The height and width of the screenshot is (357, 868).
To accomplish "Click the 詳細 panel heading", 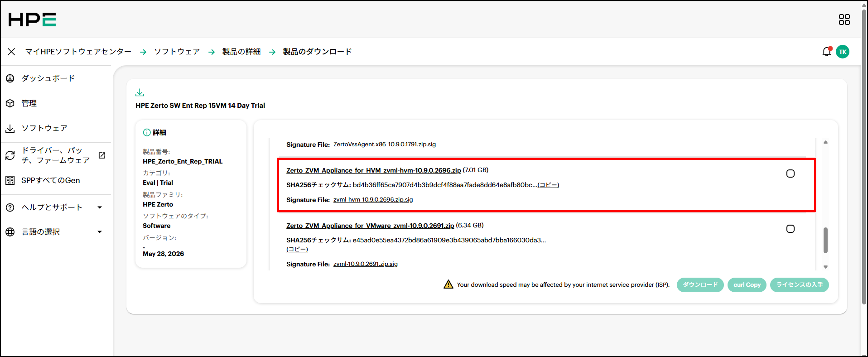I will point(159,132).
